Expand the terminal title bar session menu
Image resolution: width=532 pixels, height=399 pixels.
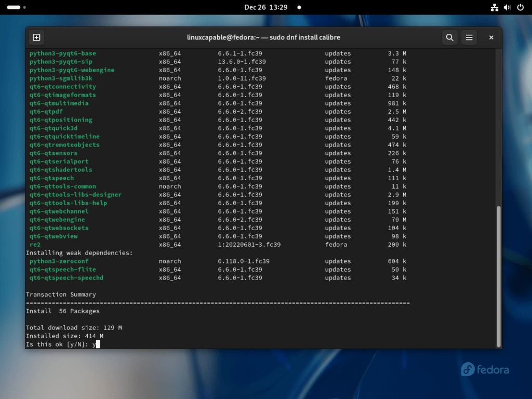469,37
